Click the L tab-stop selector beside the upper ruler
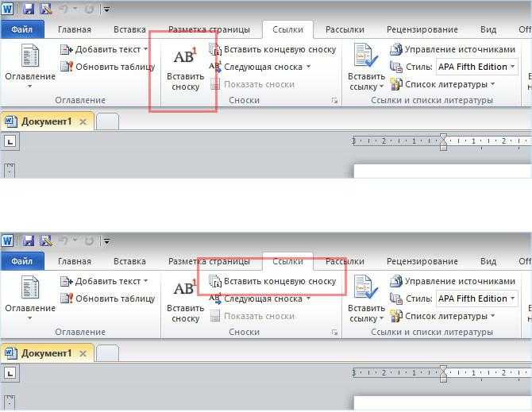Screen dimensions: 532x412 coord(10,141)
